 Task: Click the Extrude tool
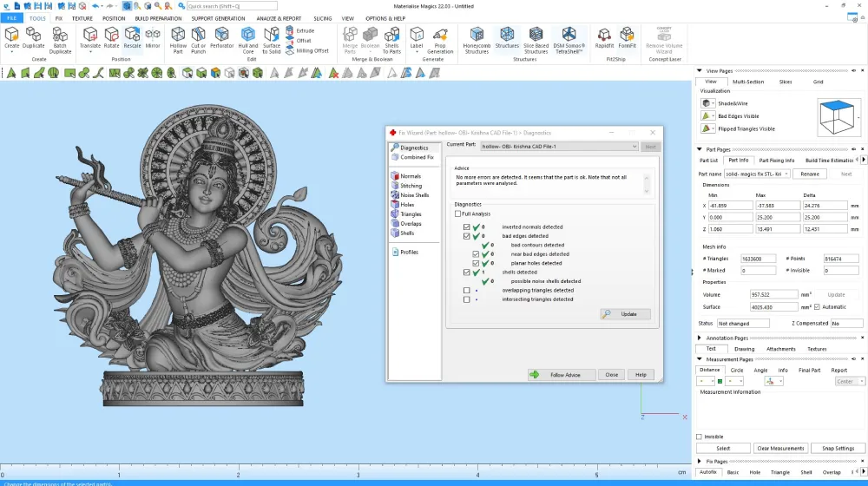tap(300, 31)
